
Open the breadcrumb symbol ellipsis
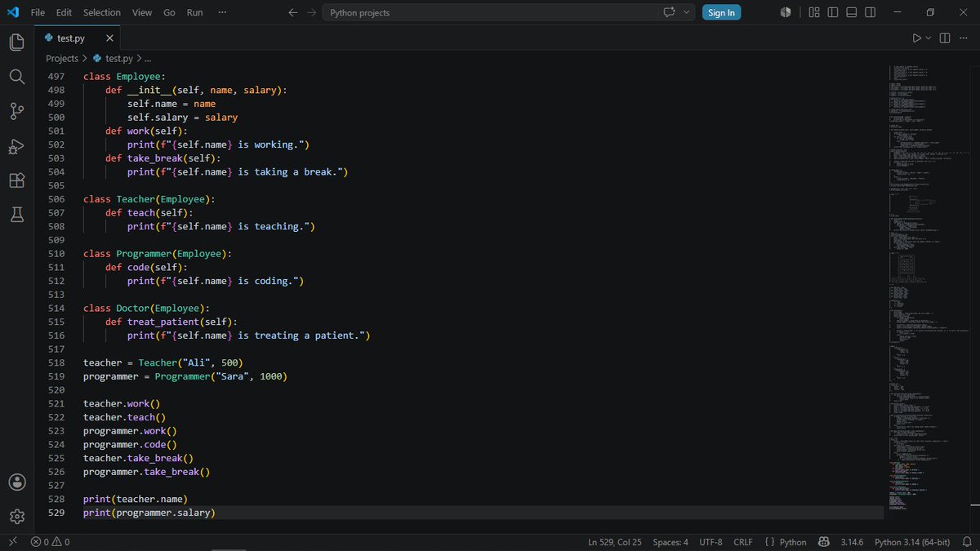148,59
